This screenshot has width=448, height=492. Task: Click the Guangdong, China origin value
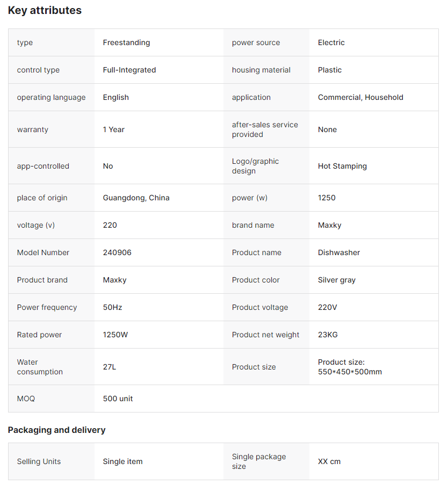point(136,198)
